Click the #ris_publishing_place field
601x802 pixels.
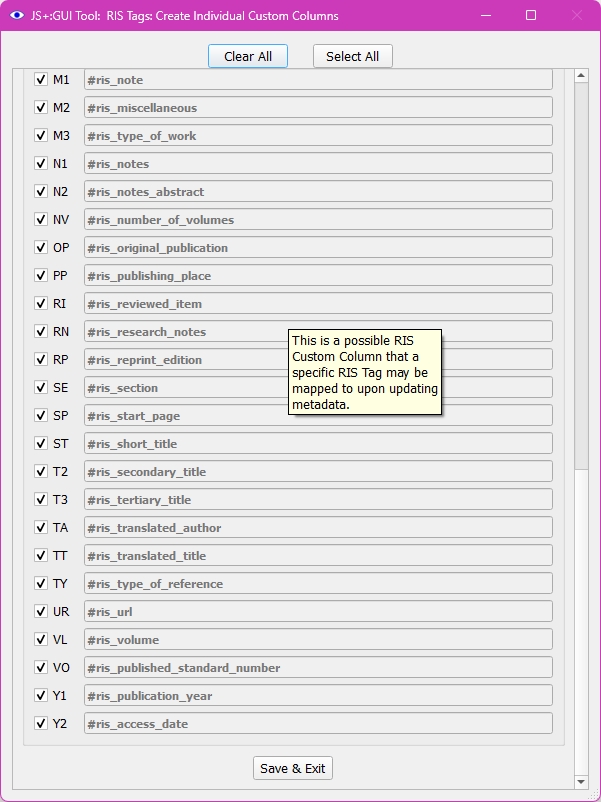[318, 275]
